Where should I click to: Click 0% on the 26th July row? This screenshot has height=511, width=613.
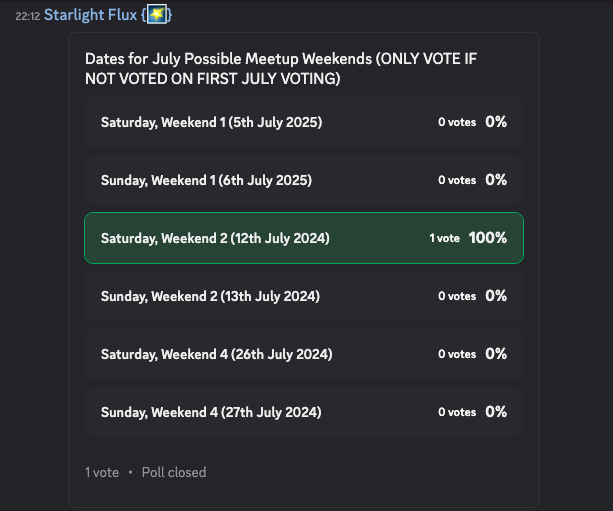[x=496, y=353]
